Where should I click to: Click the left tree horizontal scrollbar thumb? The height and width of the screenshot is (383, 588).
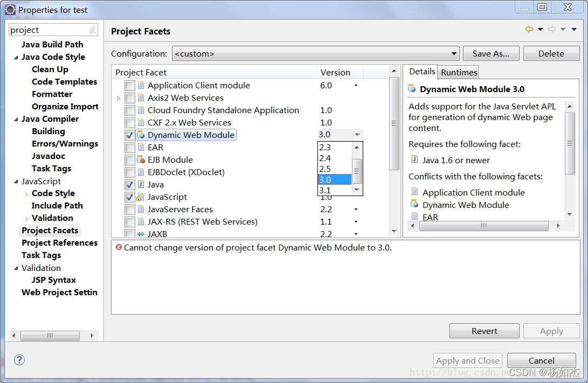pyautogui.click(x=50, y=336)
